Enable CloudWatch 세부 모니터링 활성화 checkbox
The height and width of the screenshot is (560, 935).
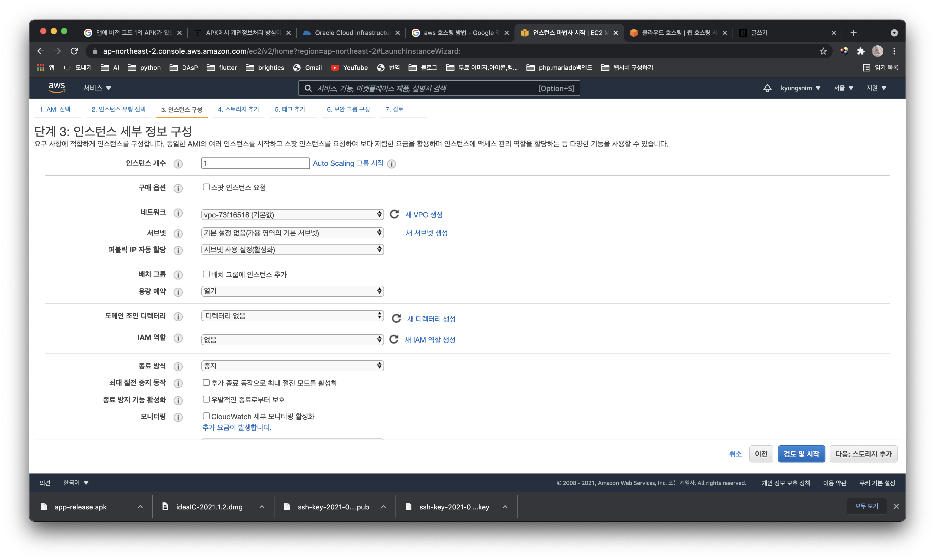point(206,416)
